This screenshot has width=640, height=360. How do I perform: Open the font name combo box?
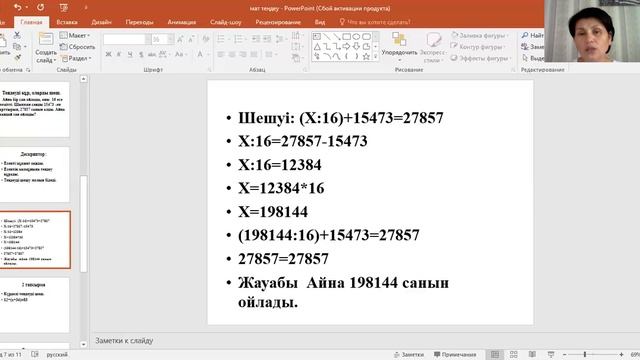tap(127, 39)
